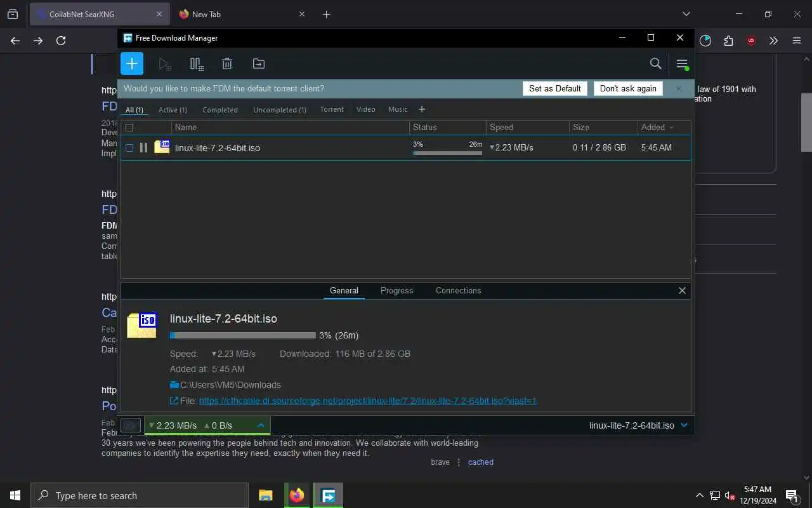Screen dimensions: 812x508
Task: Toggle snail mode icon in FDM status bar
Action: (x=131, y=425)
